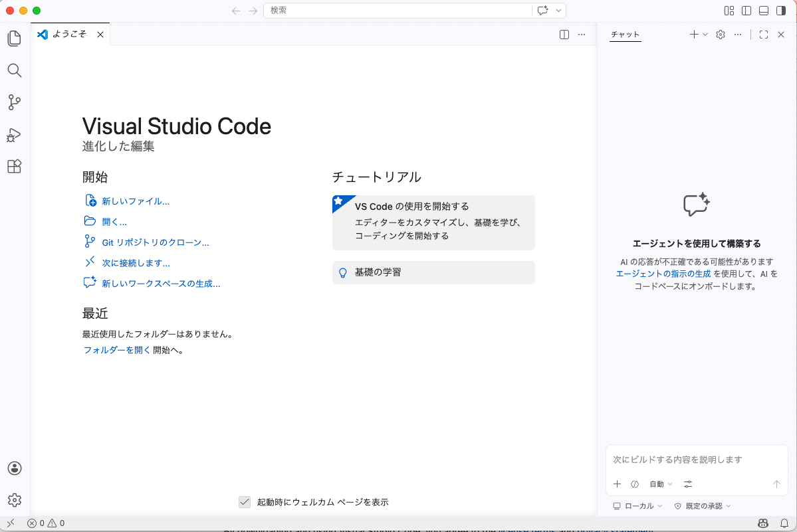Open editor More Actions ellipsis
Image resolution: width=797 pixels, height=532 pixels.
click(x=582, y=35)
